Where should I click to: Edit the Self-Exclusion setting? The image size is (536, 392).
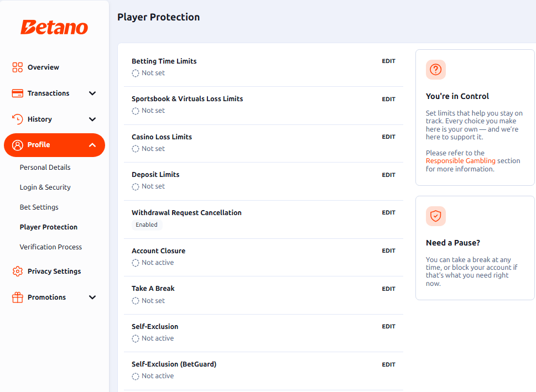(x=389, y=326)
